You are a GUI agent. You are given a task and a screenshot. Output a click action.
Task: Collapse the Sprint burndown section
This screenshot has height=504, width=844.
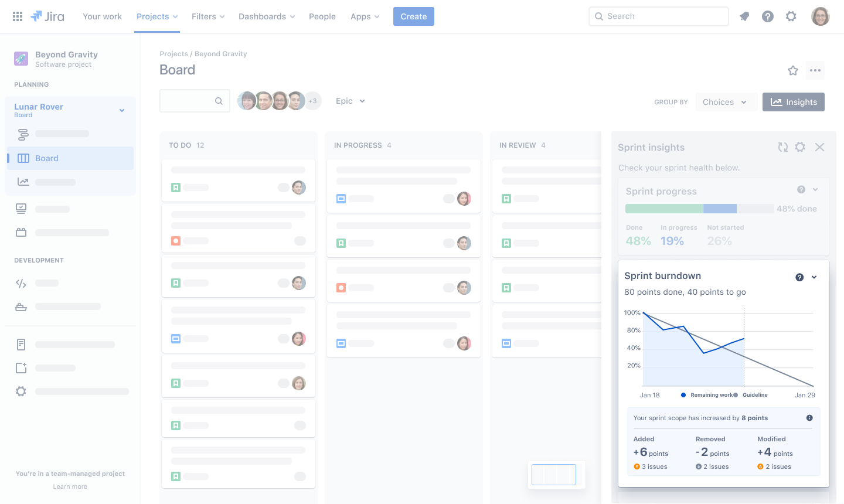(x=814, y=277)
